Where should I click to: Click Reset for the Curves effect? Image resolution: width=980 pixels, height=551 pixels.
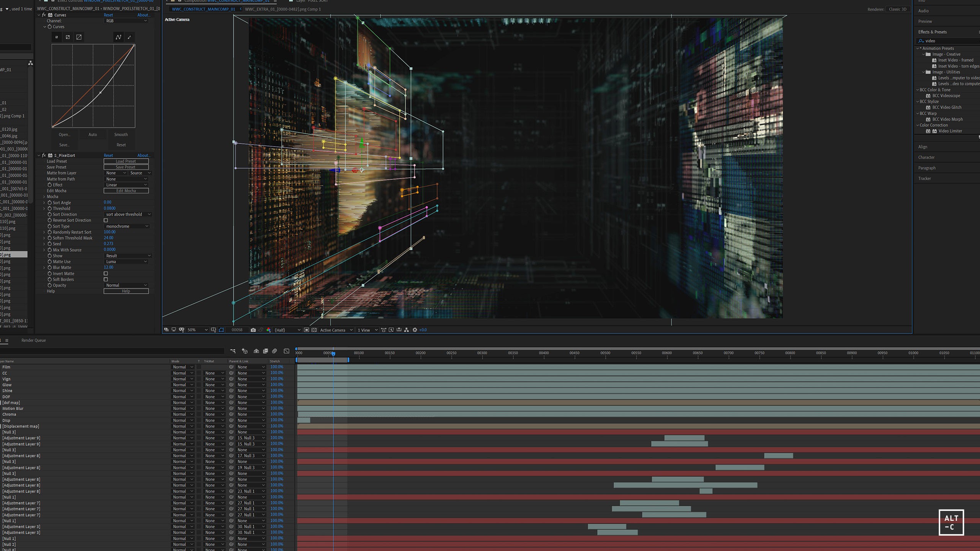pos(108,15)
